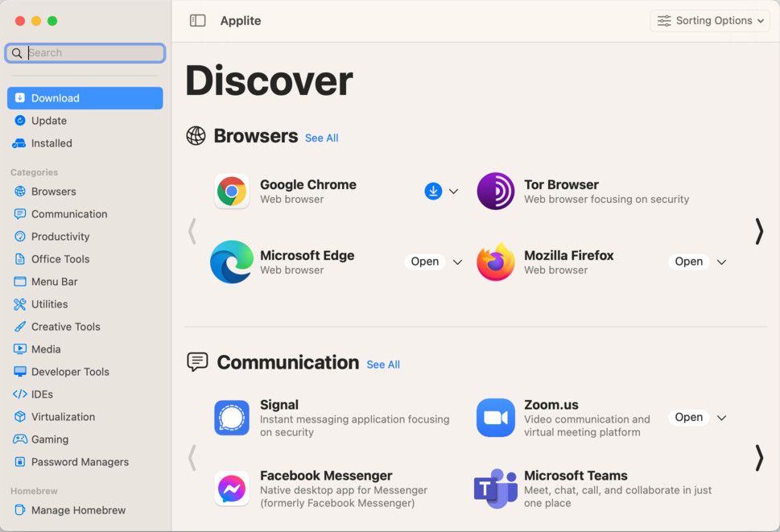Expand the Microsoft Edge options chevron
780x532 pixels.
458,262
